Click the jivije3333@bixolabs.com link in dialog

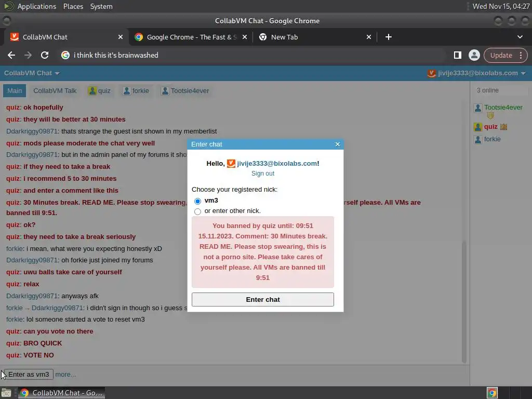point(277,164)
